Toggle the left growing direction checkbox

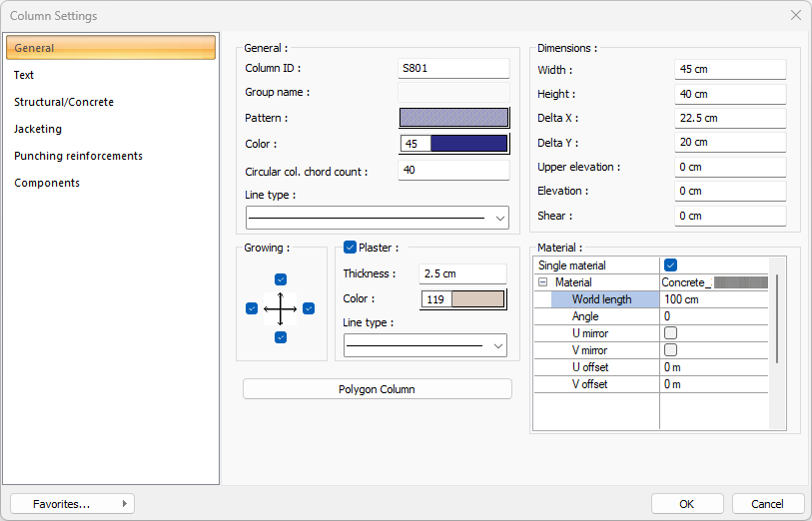[252, 308]
